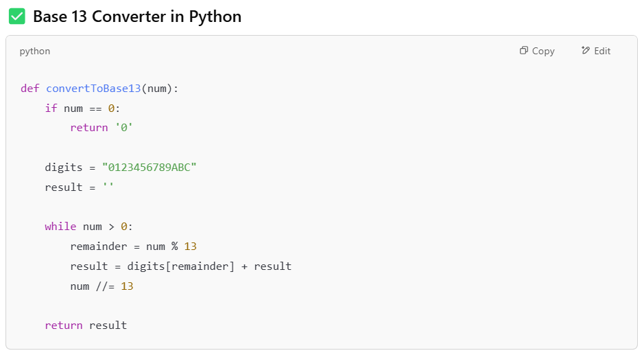644x353 pixels.
Task: Click the digits variable assignment
Action: pos(63,168)
